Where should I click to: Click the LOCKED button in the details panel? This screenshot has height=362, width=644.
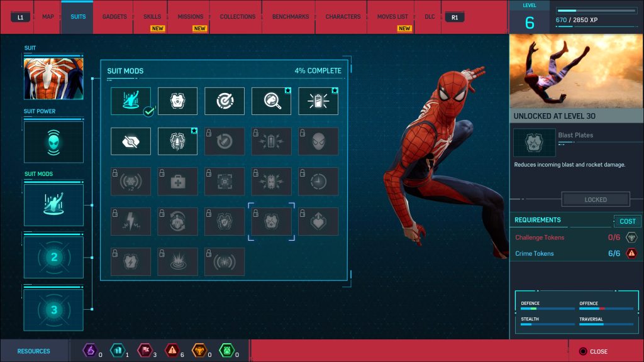click(x=595, y=199)
